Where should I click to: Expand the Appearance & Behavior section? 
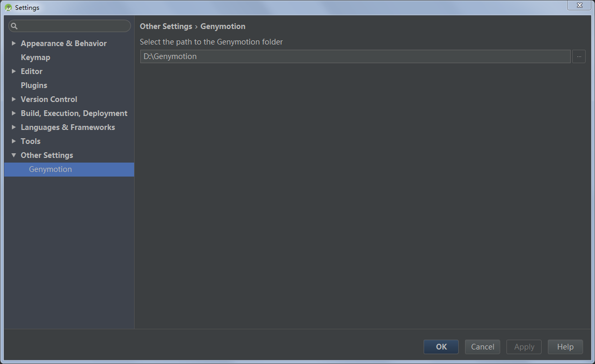click(x=13, y=43)
